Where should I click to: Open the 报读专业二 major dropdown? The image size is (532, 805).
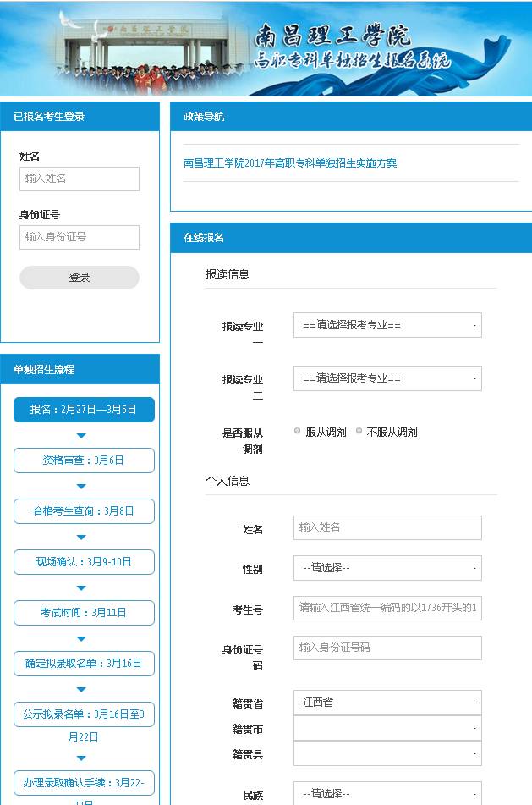(x=387, y=378)
